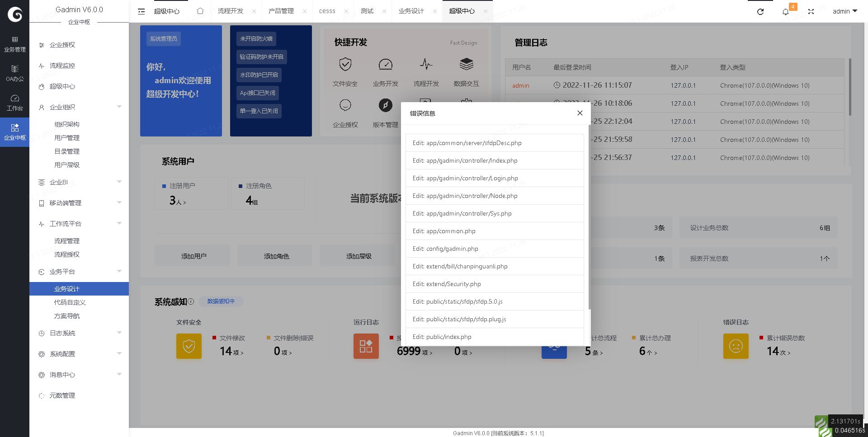Open admin user dropdown
This screenshot has height=437, width=868.
pyautogui.click(x=845, y=11)
